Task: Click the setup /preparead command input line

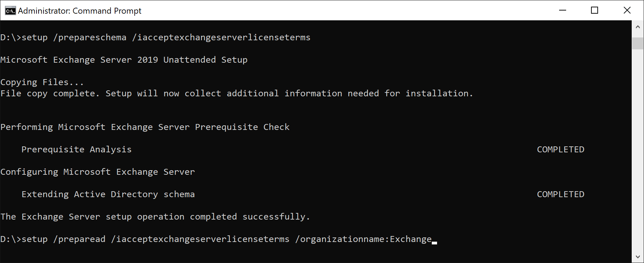Action: [216, 239]
